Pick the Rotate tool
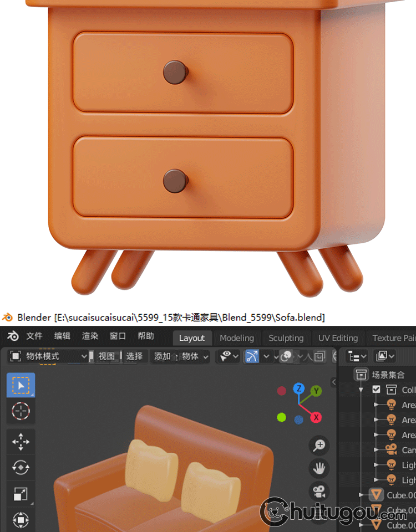The image size is (416, 532). (21, 468)
